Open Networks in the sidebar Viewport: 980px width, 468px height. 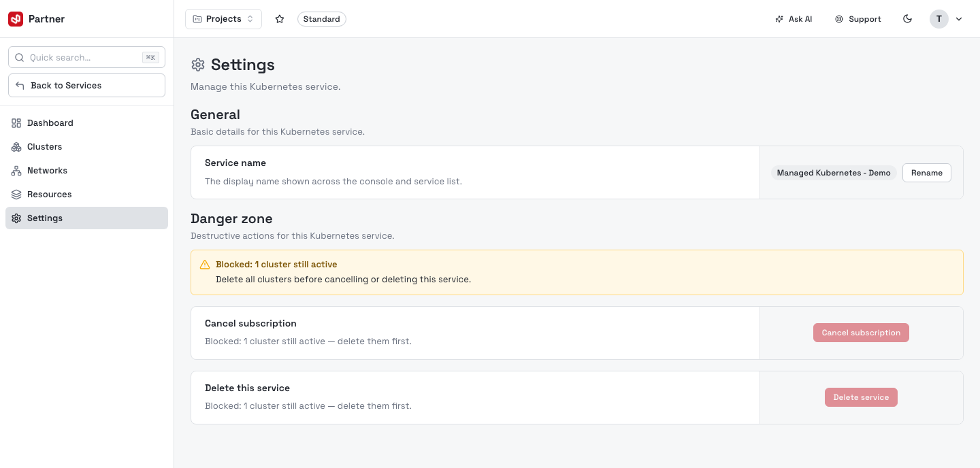click(86, 171)
